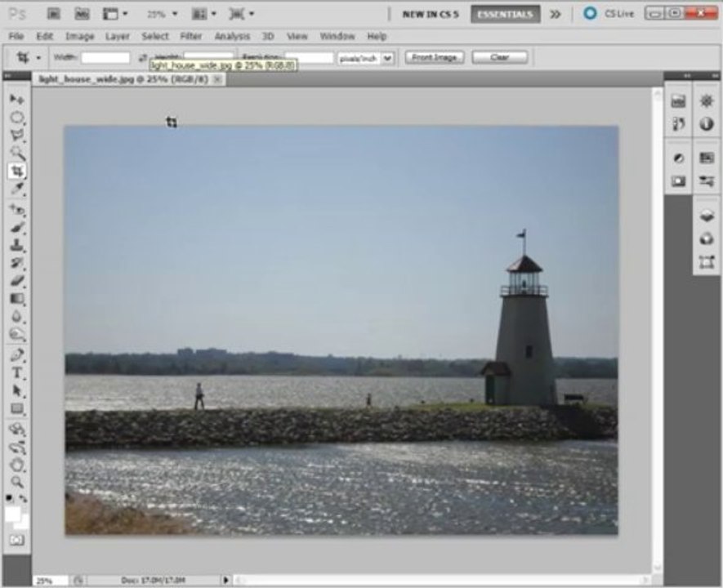
Task: Select the Pen tool
Action: click(17, 355)
